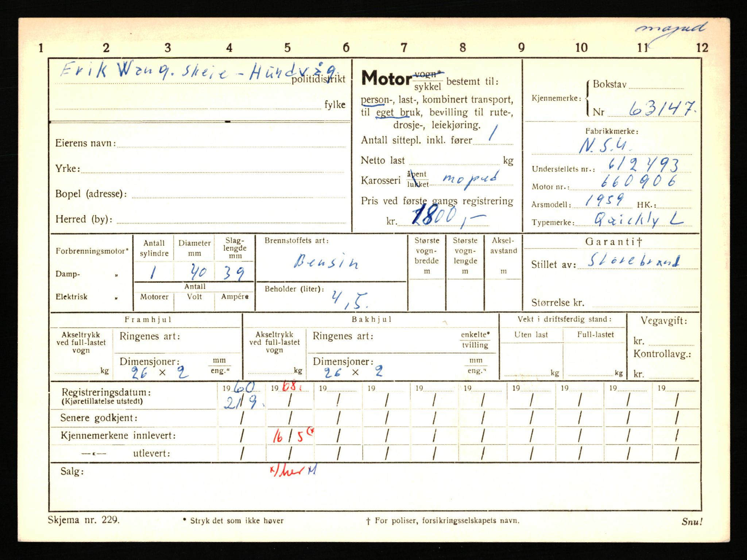
Task: Click the 'Netto last' label
Action: coord(383,160)
